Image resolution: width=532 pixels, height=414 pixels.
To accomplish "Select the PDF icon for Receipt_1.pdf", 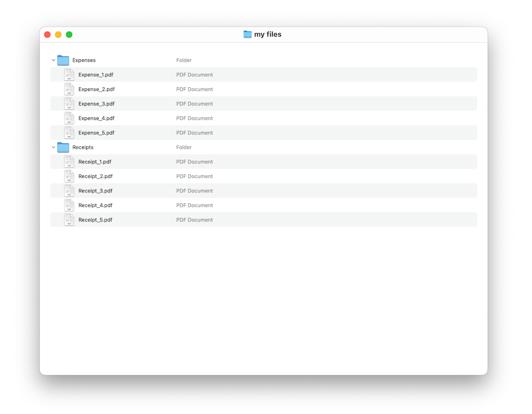I will pyautogui.click(x=69, y=161).
